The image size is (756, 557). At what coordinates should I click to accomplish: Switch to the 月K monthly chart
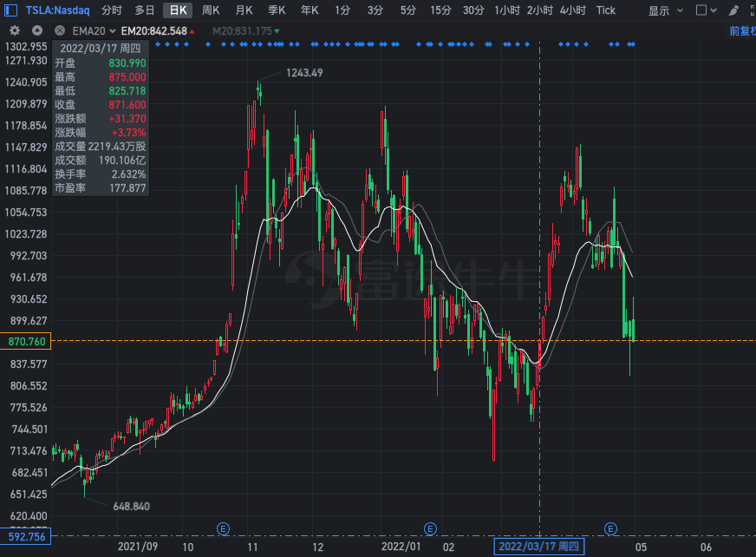[244, 10]
